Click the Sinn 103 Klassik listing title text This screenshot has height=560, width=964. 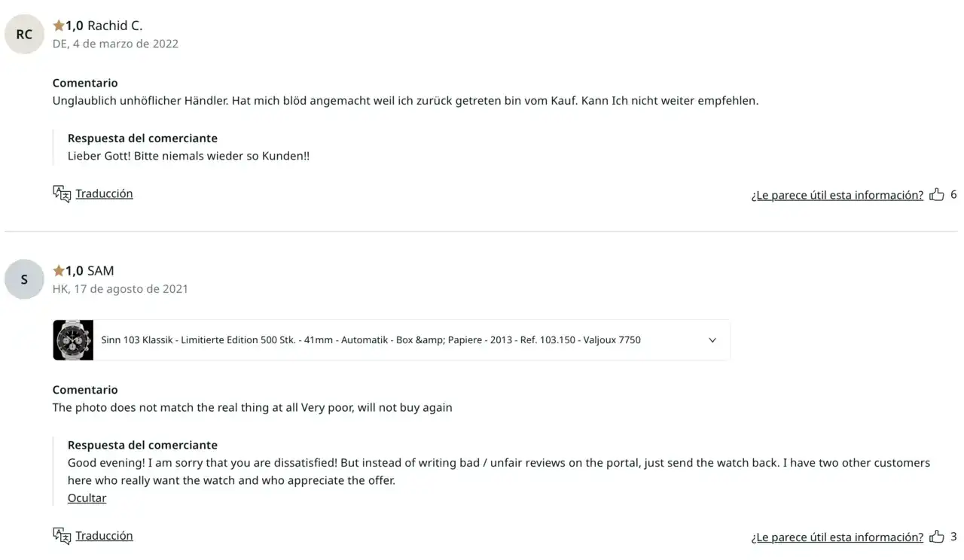tap(371, 340)
